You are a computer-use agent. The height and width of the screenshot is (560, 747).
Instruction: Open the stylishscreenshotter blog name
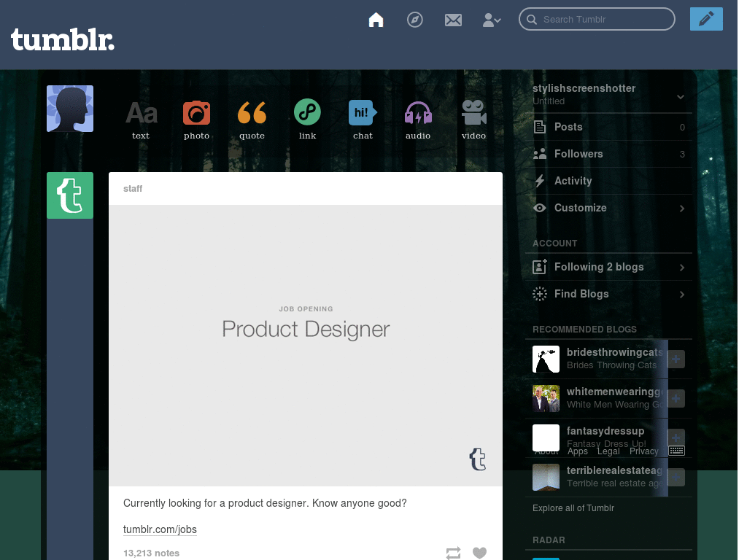coord(584,88)
